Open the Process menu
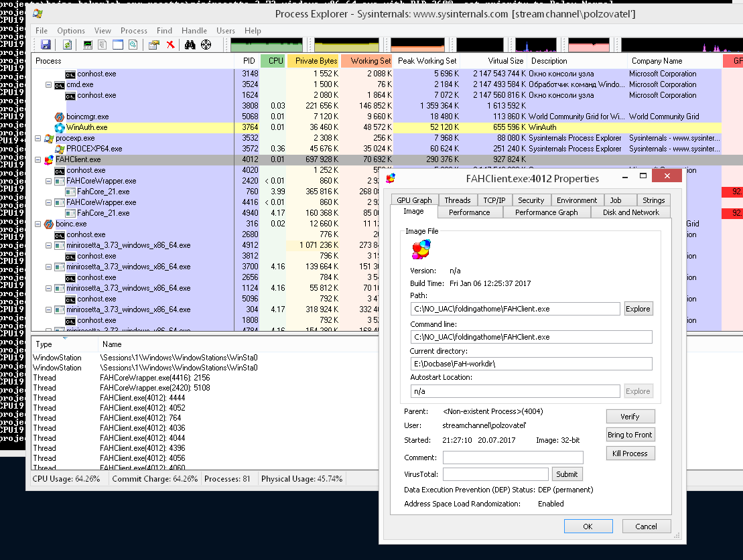This screenshot has height=560, width=743. (133, 30)
